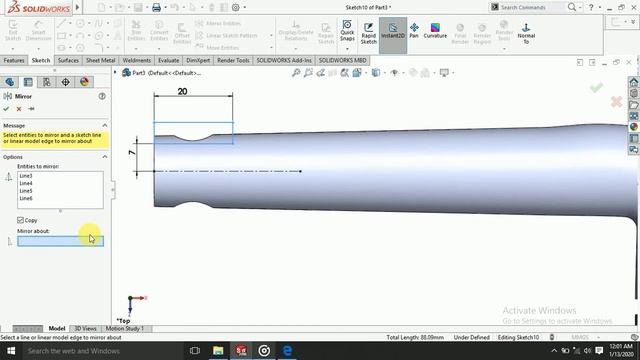The height and width of the screenshot is (360, 640).
Task: Collapse the Options section
Action: (x=104, y=157)
